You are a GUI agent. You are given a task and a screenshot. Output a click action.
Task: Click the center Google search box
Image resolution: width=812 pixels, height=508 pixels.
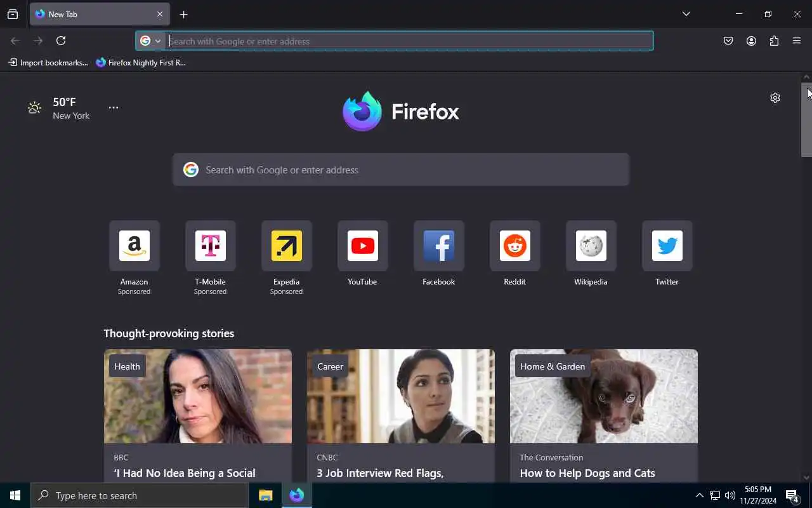click(x=401, y=170)
